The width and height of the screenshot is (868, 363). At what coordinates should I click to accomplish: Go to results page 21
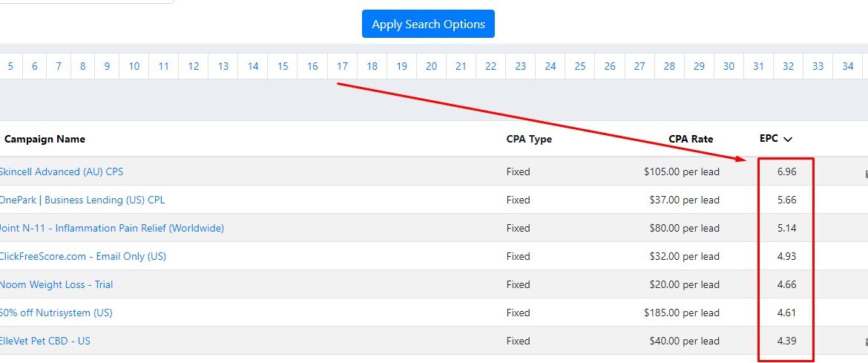(461, 67)
